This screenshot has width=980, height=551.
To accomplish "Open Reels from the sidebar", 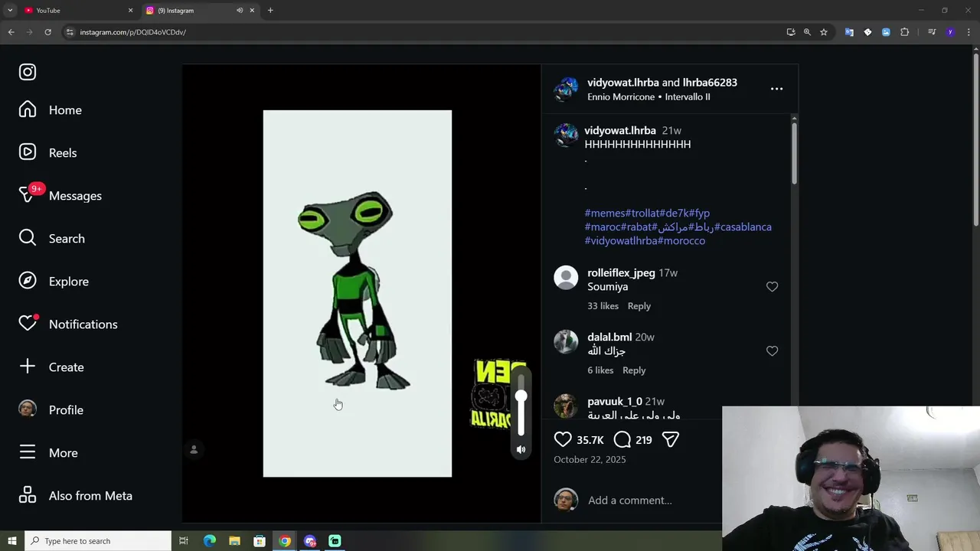I will point(47,153).
